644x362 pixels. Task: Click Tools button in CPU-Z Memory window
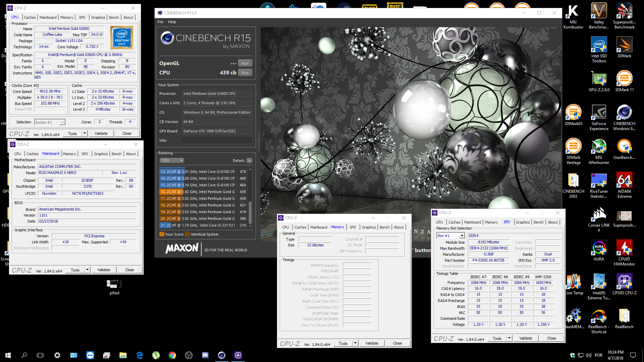click(x=343, y=343)
